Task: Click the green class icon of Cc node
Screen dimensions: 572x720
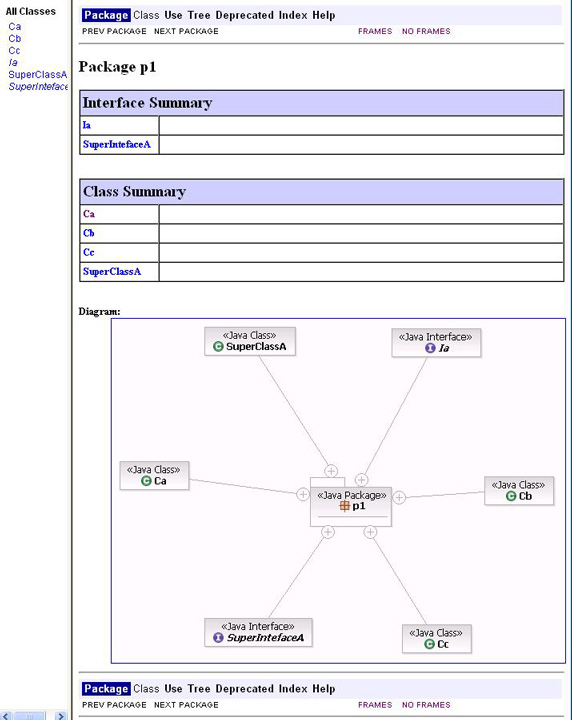Action: [x=429, y=644]
